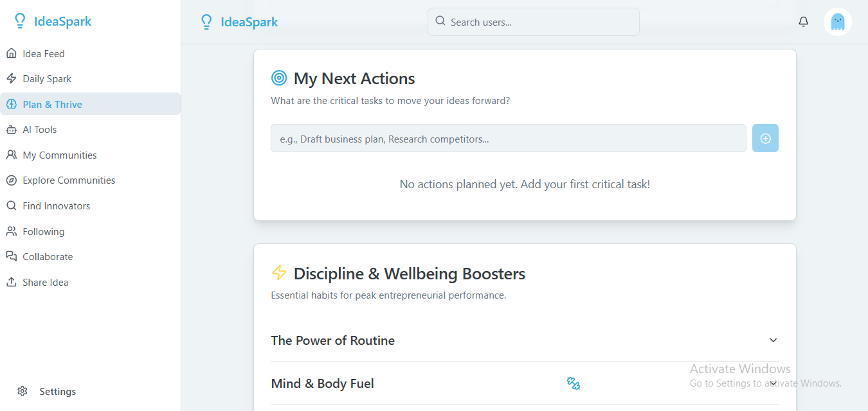Viewport: 868px width, 411px height.
Task: Expand The Power of Routine section
Action: click(x=525, y=340)
